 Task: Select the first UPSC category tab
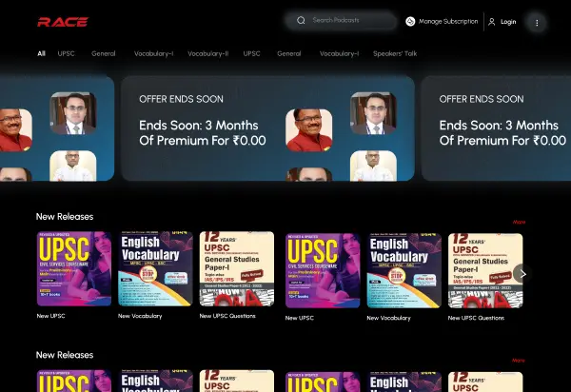[x=66, y=53]
